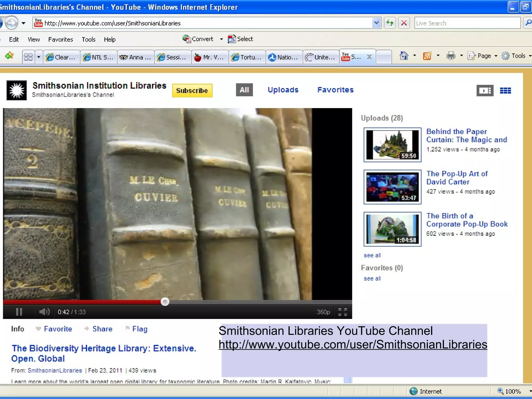Switch to the Clear... browser tab
532x399 pixels.
(62, 57)
